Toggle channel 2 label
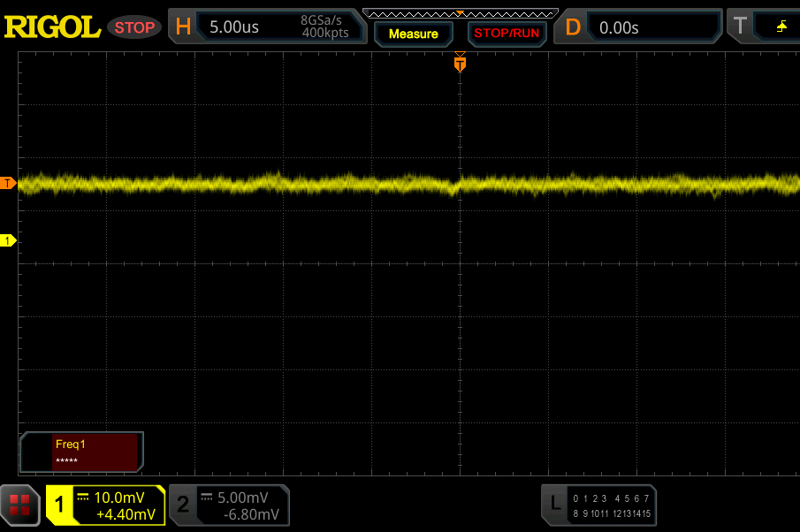800x532 pixels. [183, 505]
